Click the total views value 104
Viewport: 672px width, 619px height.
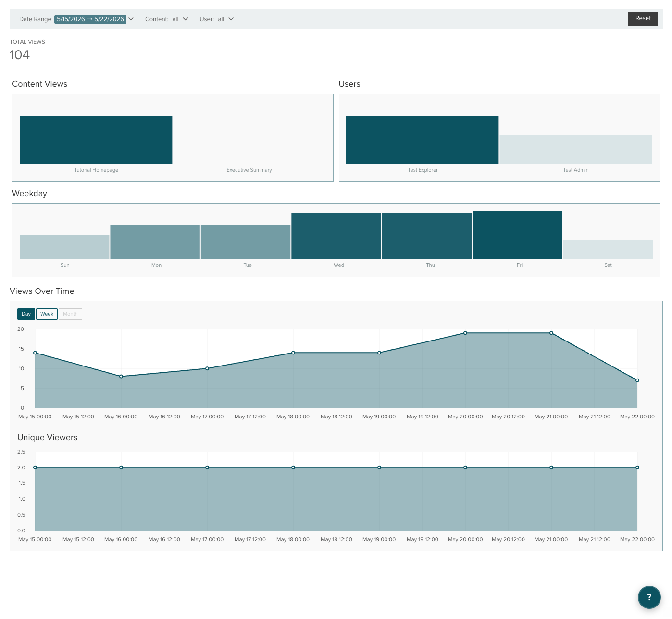(20, 55)
